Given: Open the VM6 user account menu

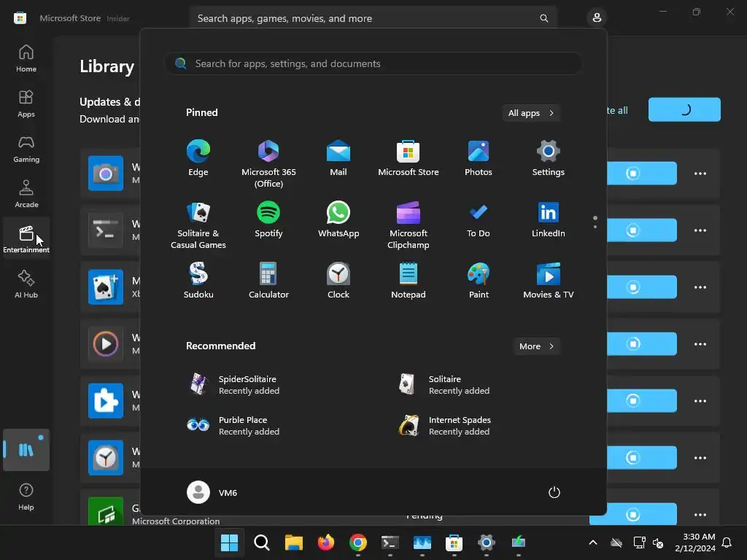Looking at the screenshot, I should point(212,492).
